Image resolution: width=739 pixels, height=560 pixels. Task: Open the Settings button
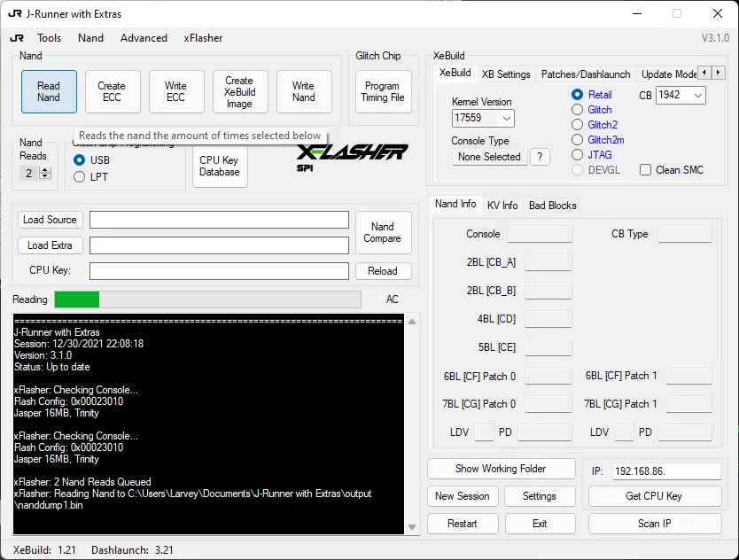[540, 496]
